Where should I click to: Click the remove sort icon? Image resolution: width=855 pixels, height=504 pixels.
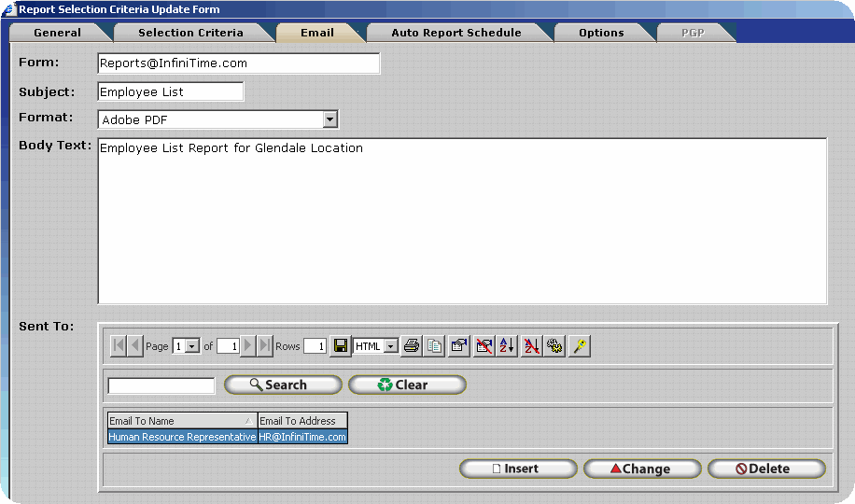(x=531, y=346)
